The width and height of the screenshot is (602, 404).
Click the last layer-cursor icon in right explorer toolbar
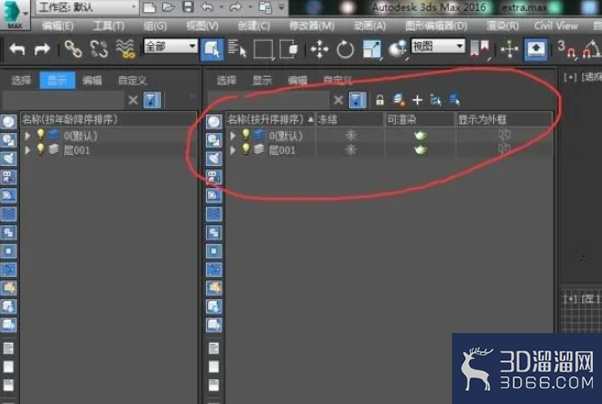454,100
